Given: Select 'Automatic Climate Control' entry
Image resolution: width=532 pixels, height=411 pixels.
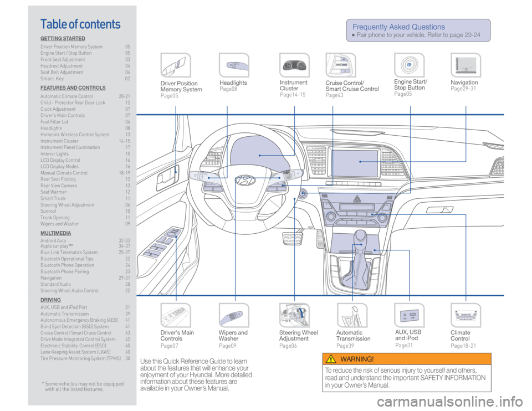Looking at the screenshot, I should point(85,96).
